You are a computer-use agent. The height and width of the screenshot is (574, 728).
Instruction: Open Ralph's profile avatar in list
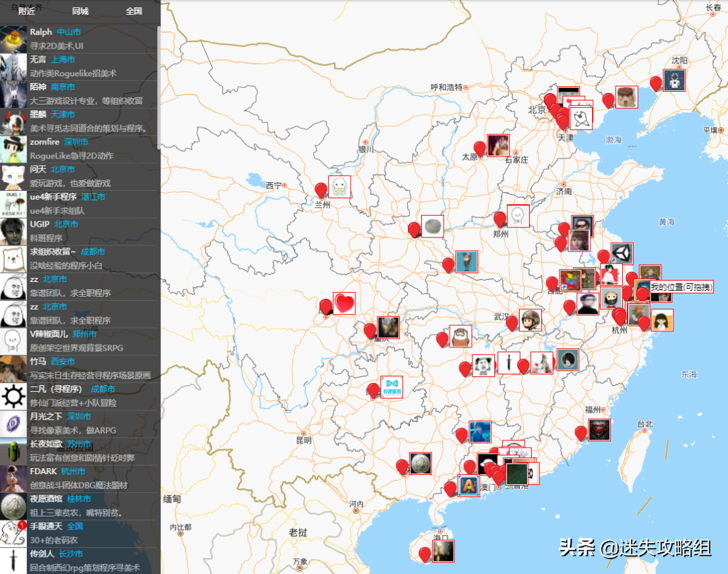point(13,40)
